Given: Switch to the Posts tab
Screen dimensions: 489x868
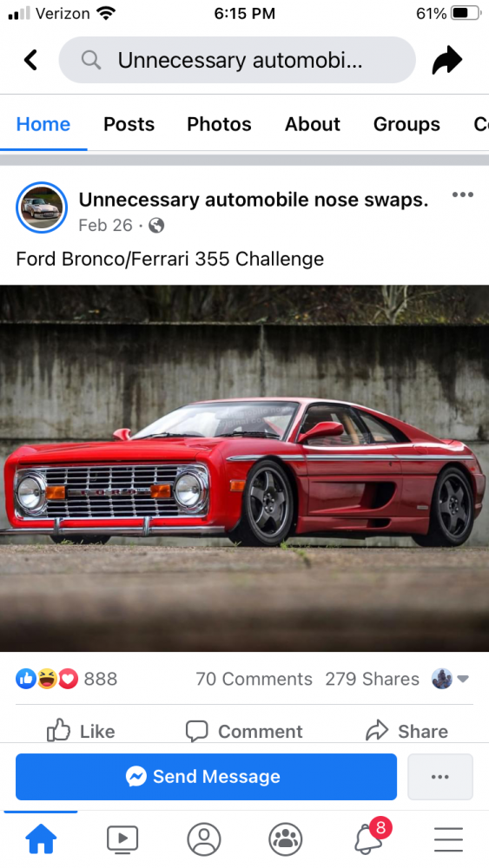Looking at the screenshot, I should [x=129, y=124].
